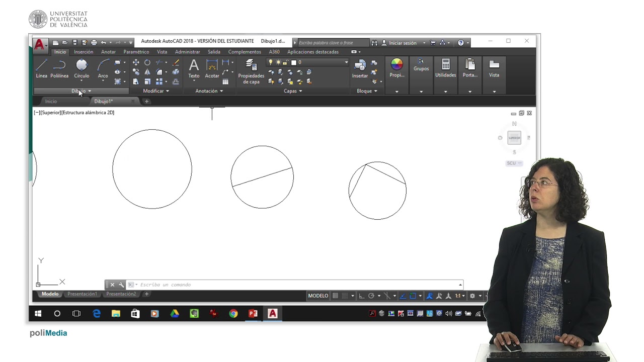
Task: Toggle snap mode in status bar
Action: tap(345, 296)
